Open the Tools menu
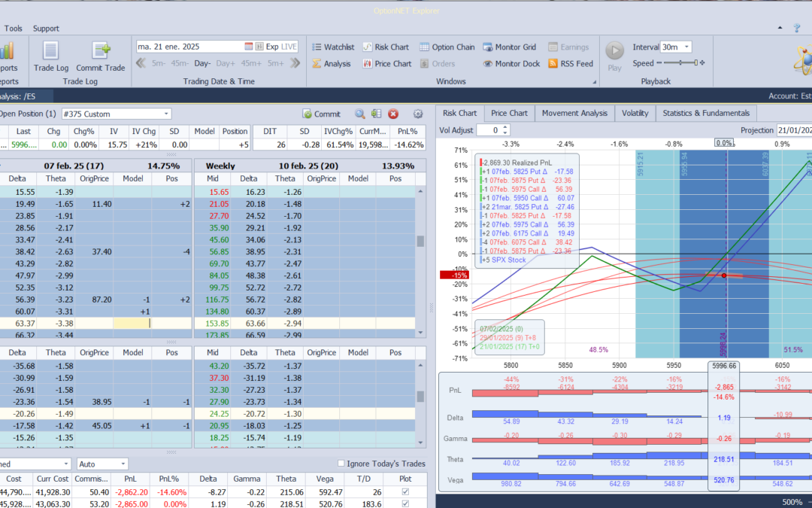This screenshot has height=508, width=812. pos(13,29)
